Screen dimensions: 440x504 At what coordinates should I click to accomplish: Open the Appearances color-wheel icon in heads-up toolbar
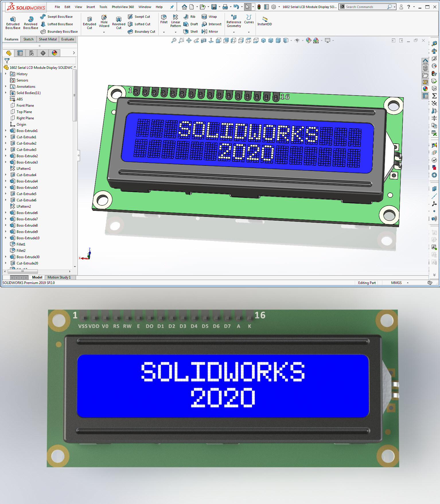(x=309, y=40)
